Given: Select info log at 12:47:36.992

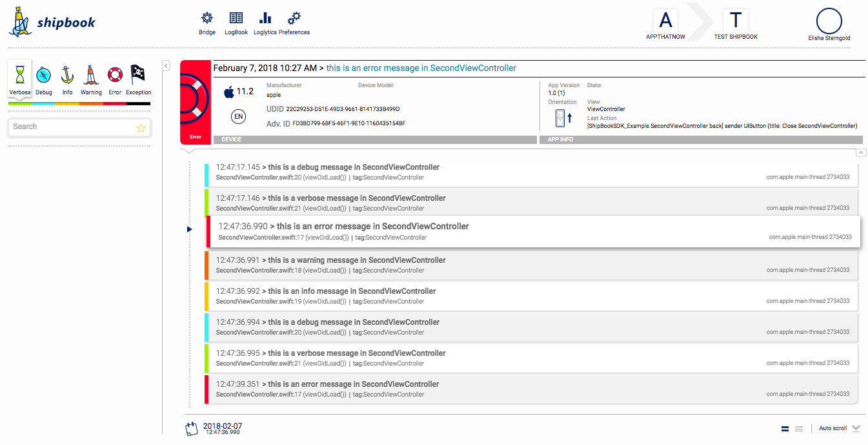Looking at the screenshot, I should [x=530, y=296].
